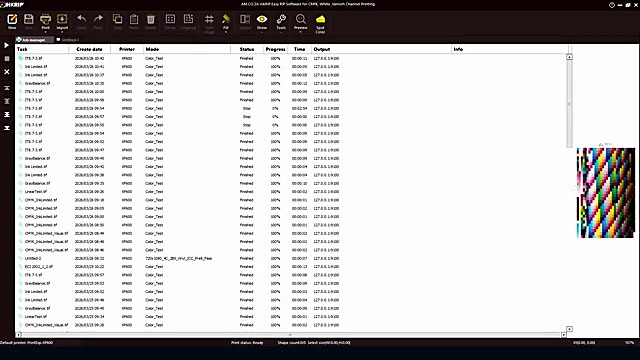
Task: Click the zoom percentage in status bar
Action: pyautogui.click(x=629, y=343)
